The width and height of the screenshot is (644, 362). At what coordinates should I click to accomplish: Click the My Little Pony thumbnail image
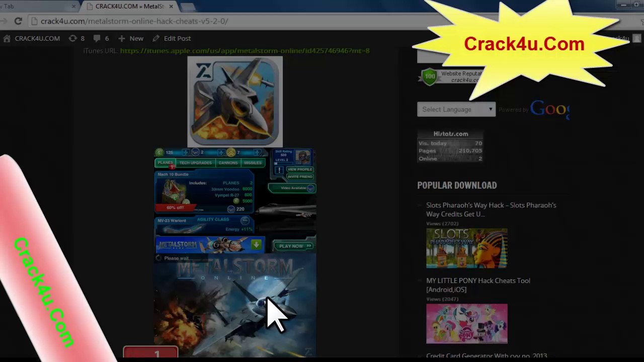coord(467,324)
